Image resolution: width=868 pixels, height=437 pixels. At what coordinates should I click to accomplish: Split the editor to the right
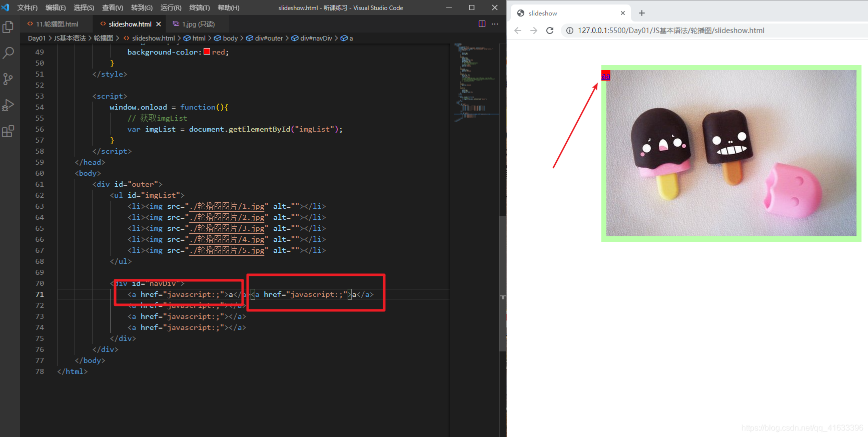click(x=482, y=24)
